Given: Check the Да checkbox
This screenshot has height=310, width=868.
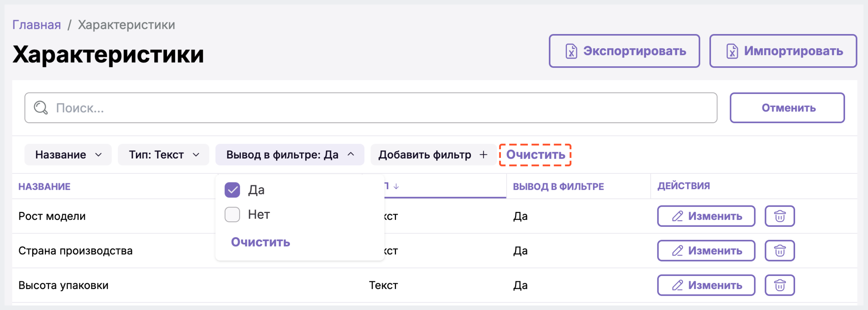Looking at the screenshot, I should [232, 190].
